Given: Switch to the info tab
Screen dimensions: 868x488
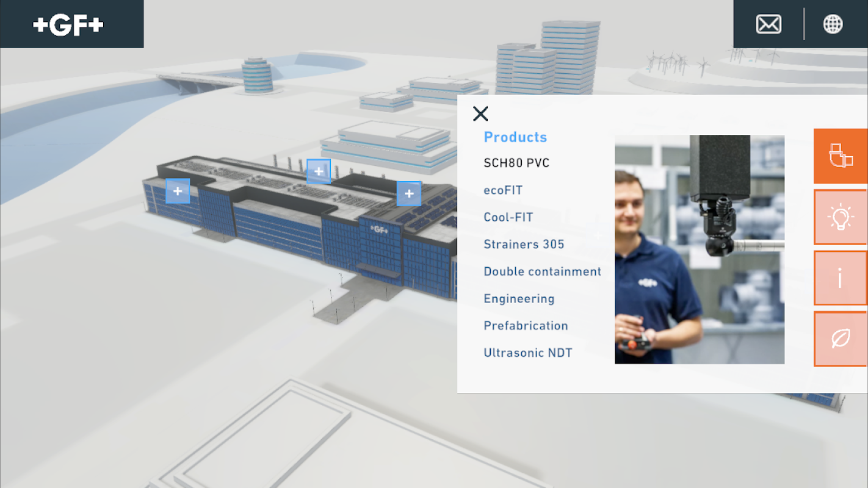Looking at the screenshot, I should (x=841, y=278).
